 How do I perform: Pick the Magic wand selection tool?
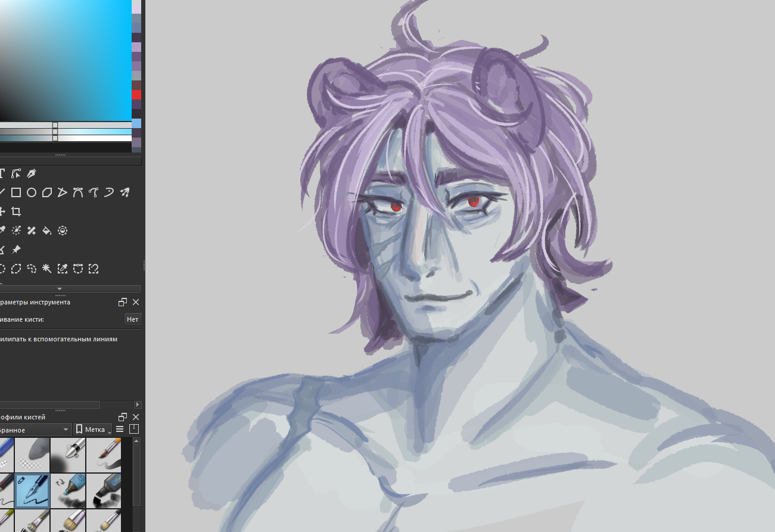click(x=47, y=269)
